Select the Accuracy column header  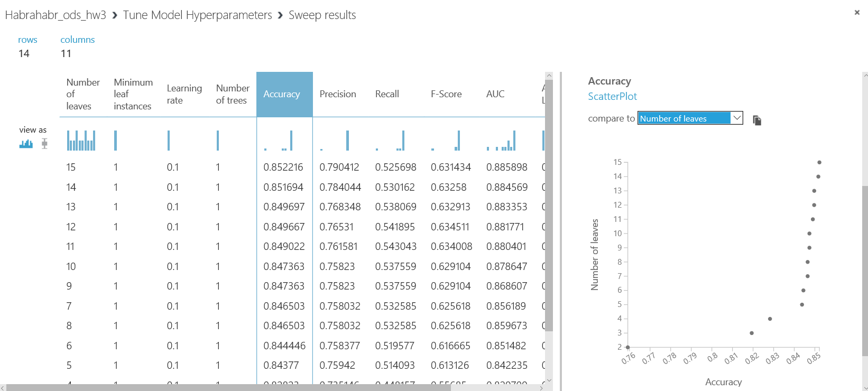284,94
